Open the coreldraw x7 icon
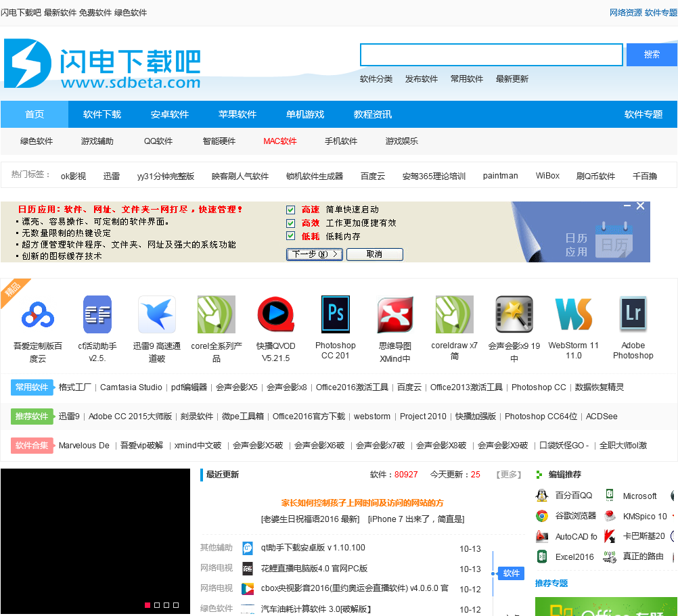 455,314
